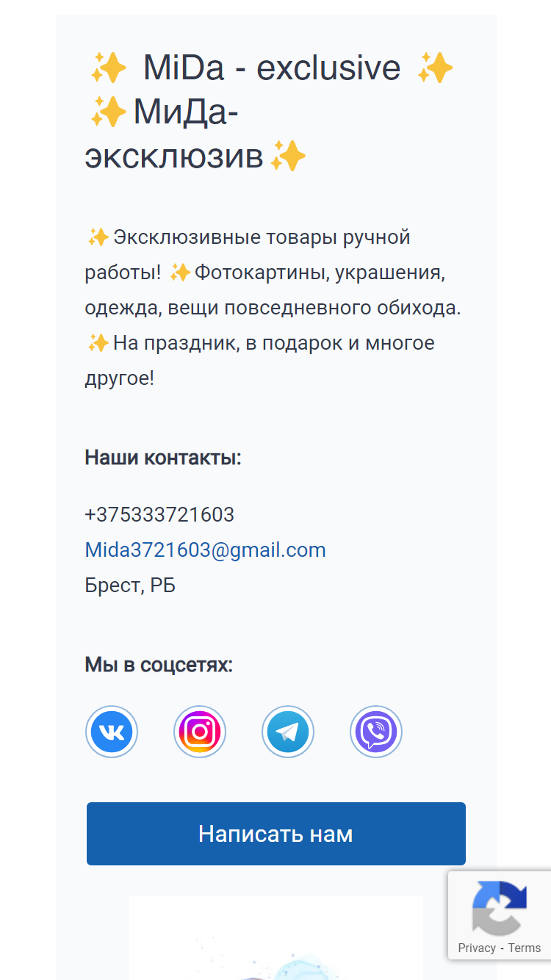Open the image thumbnail below the button

(276, 938)
